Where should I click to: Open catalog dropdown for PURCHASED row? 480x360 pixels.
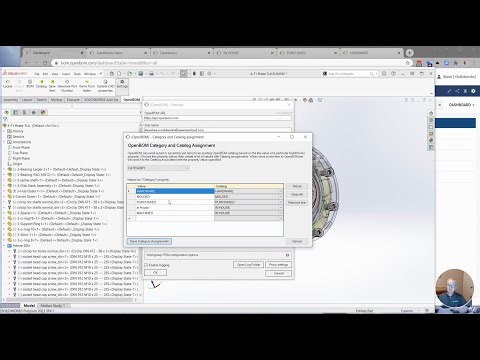[281, 202]
